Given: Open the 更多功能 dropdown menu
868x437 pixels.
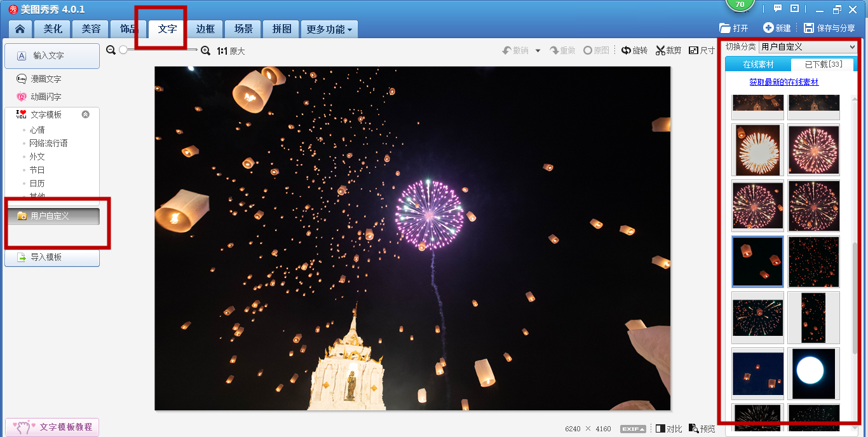Looking at the screenshot, I should pyautogui.click(x=329, y=29).
